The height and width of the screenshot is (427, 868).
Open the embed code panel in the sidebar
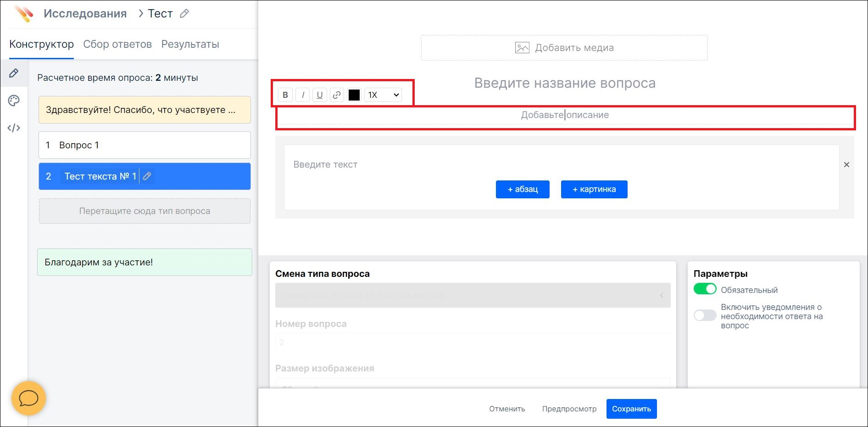(x=14, y=128)
